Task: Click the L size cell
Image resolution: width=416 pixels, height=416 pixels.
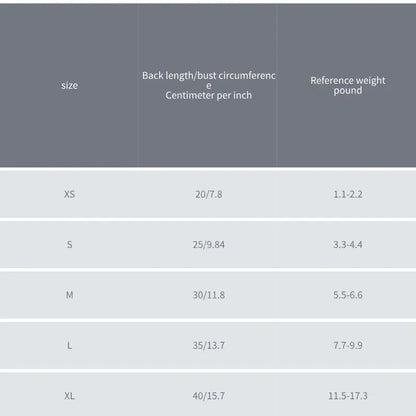Action: click(69, 345)
